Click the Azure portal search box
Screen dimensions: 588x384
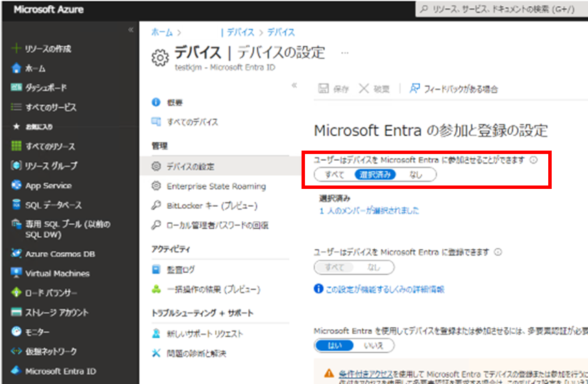click(502, 9)
